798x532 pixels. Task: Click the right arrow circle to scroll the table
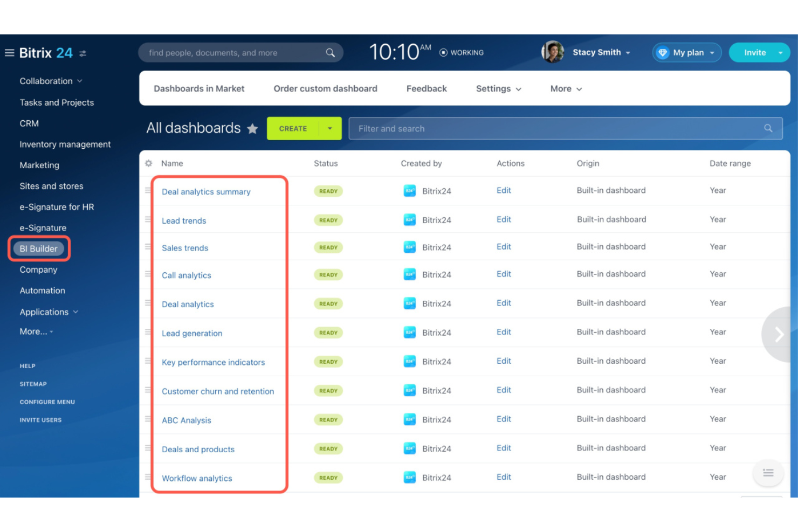(x=779, y=334)
